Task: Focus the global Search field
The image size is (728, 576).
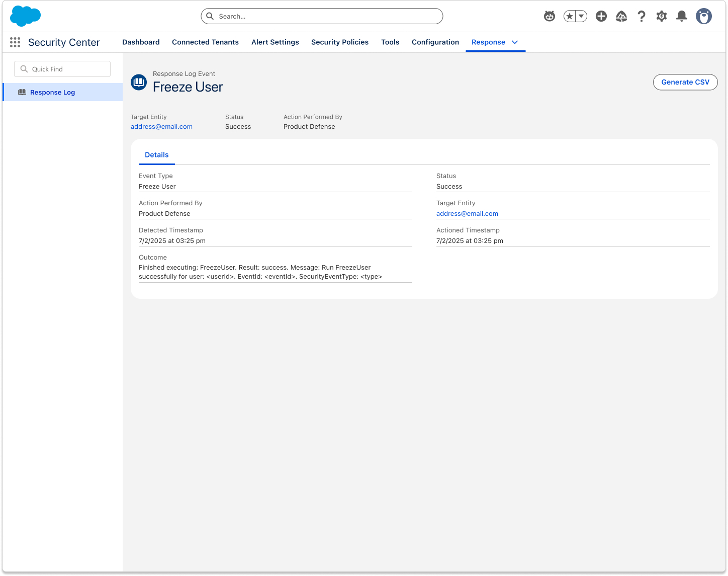Action: pyautogui.click(x=322, y=16)
